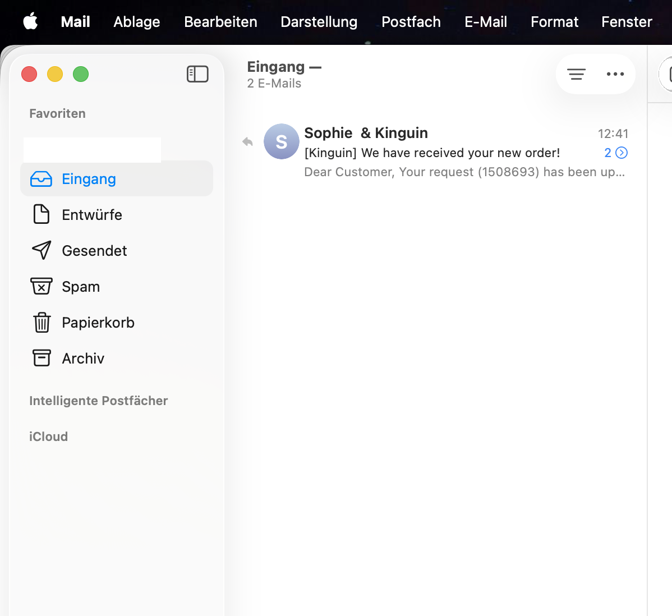
Task: Click the Intelligente Postfächer section header
Action: pos(99,401)
